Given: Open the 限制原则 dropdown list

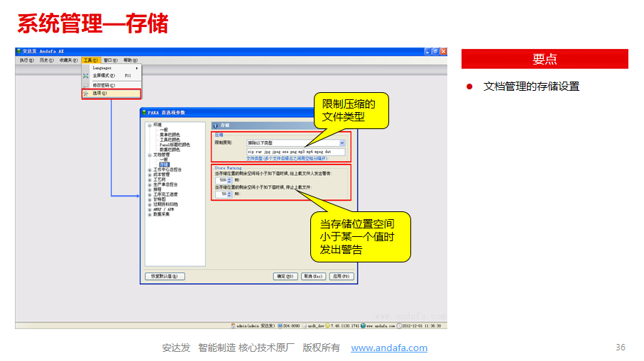Looking at the screenshot, I should pos(342,143).
